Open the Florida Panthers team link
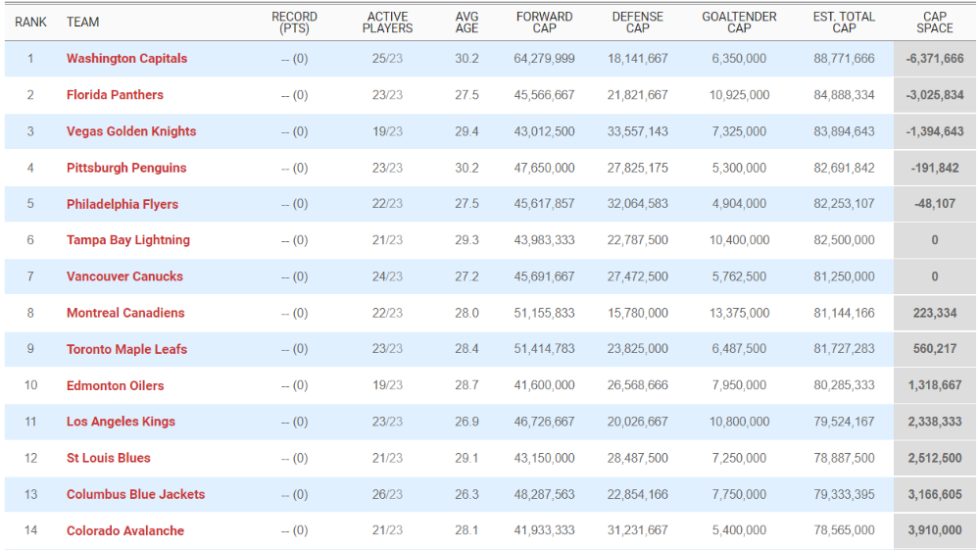 (115, 95)
